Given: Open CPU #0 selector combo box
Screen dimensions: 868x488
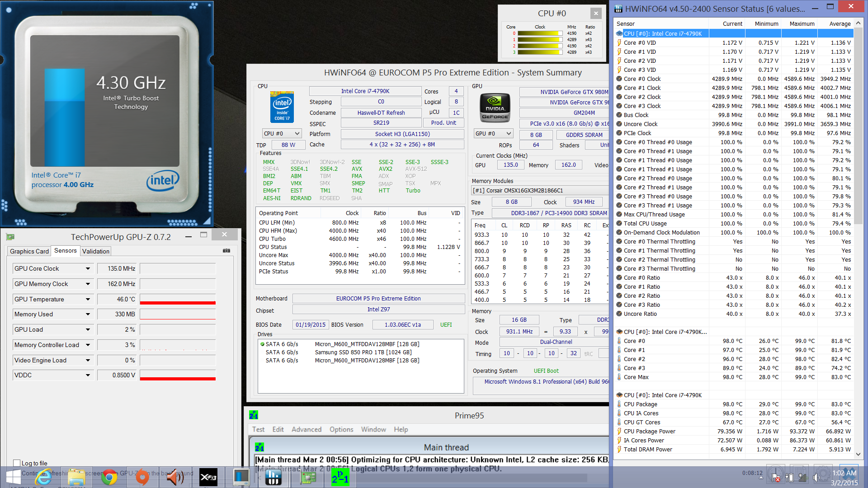Looking at the screenshot, I should point(282,133).
